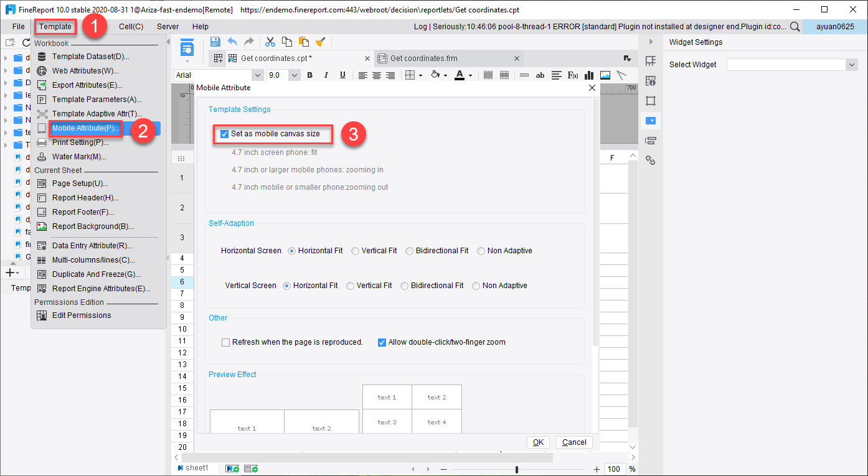Image resolution: width=868 pixels, height=476 pixels.
Task: Click the font color swatch letter A
Action: tap(460, 75)
